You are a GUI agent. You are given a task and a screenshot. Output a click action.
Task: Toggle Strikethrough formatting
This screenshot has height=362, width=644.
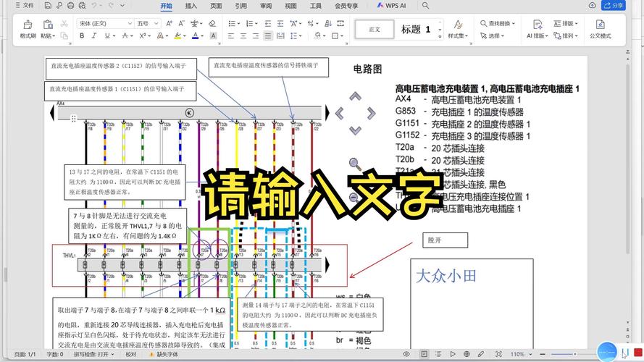(x=125, y=35)
